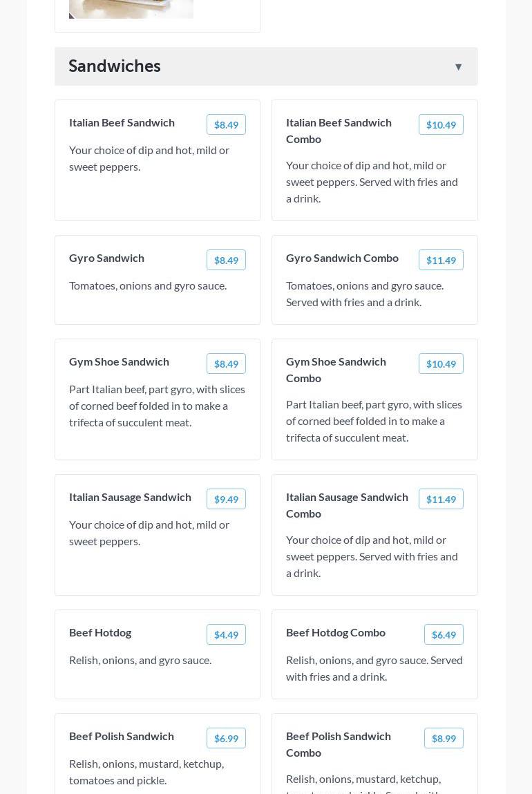Click the Sandwiches category header
This screenshot has width=532, height=794.
coord(115,66)
